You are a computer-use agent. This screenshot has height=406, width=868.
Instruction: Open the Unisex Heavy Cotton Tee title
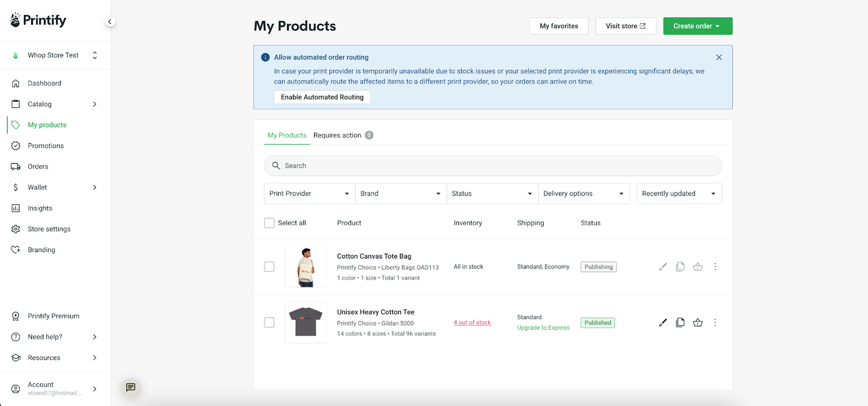click(375, 312)
